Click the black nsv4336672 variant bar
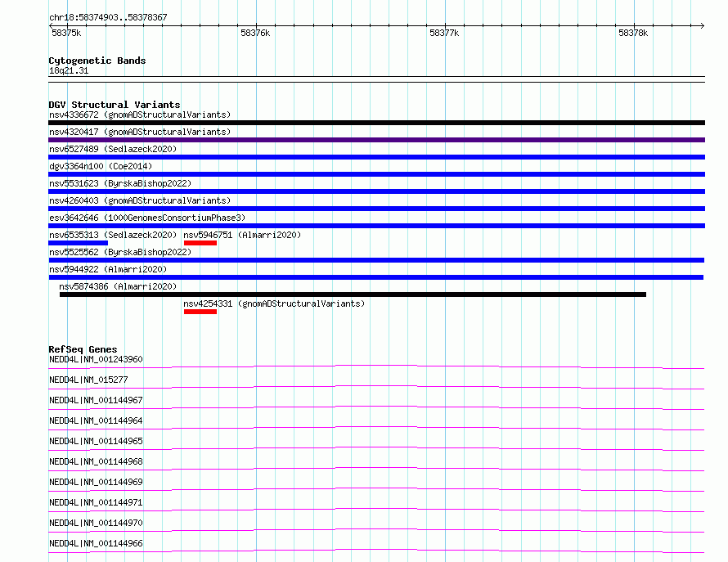This screenshot has width=728, height=562. [376, 123]
